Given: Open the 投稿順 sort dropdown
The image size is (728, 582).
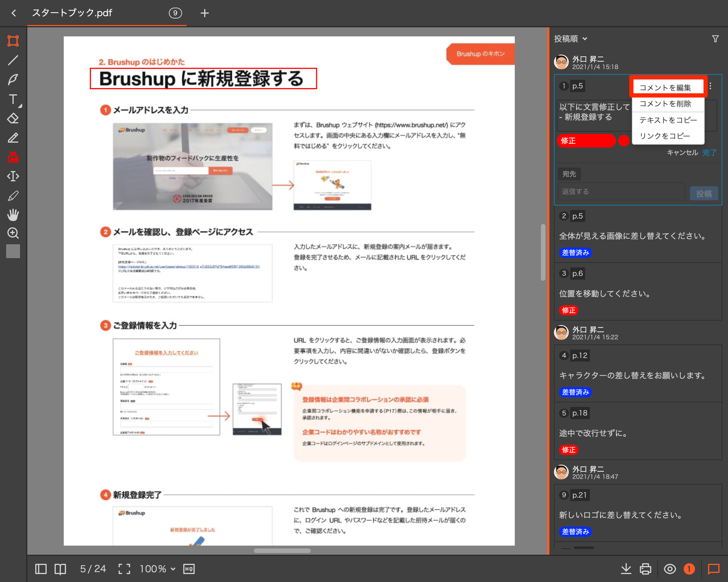Looking at the screenshot, I should click(x=570, y=39).
